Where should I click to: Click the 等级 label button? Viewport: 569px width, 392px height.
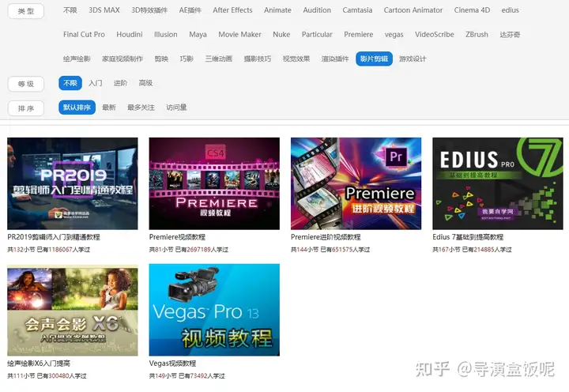pyautogui.click(x=26, y=85)
